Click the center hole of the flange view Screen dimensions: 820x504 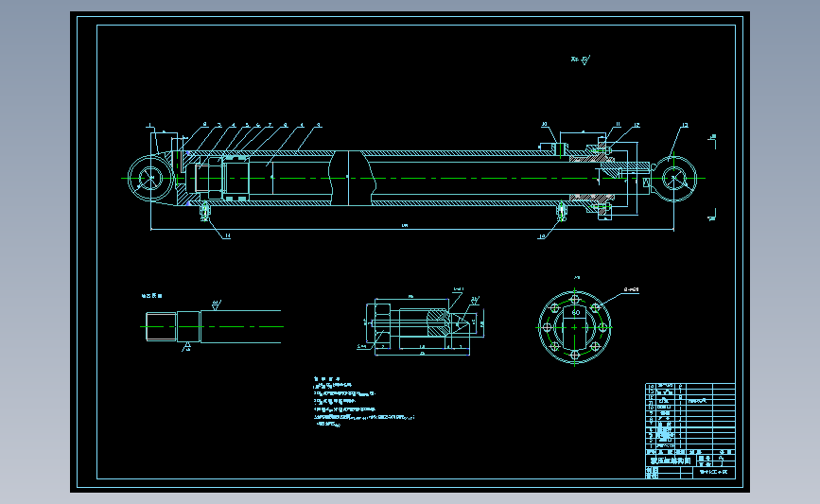pos(575,327)
